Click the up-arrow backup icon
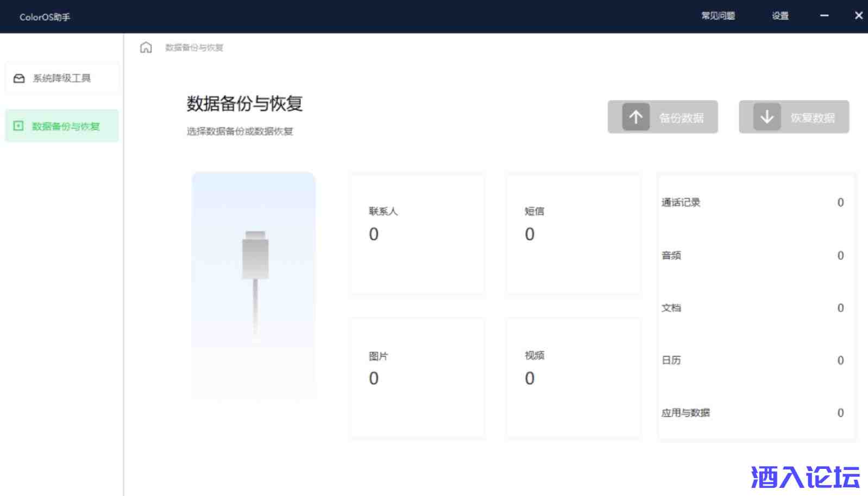The height and width of the screenshot is (496, 868). tap(636, 117)
